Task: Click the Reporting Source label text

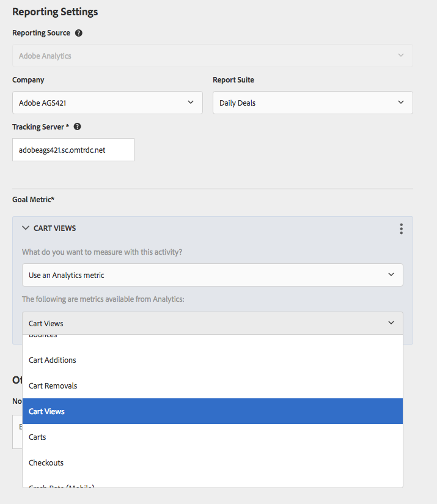Action: (41, 33)
